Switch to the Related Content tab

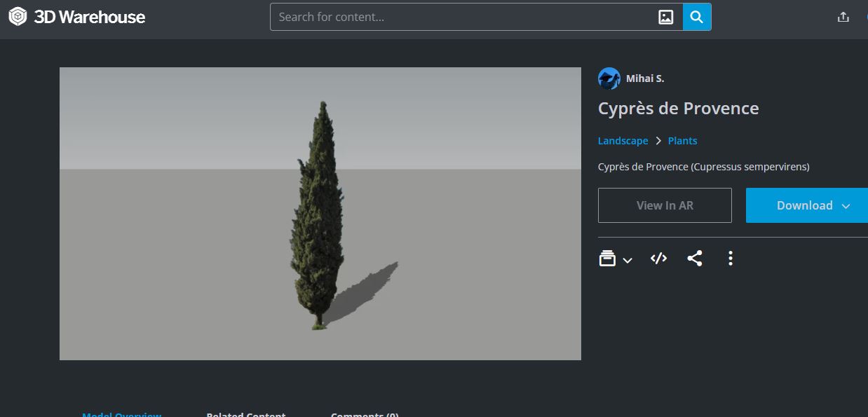click(x=246, y=414)
